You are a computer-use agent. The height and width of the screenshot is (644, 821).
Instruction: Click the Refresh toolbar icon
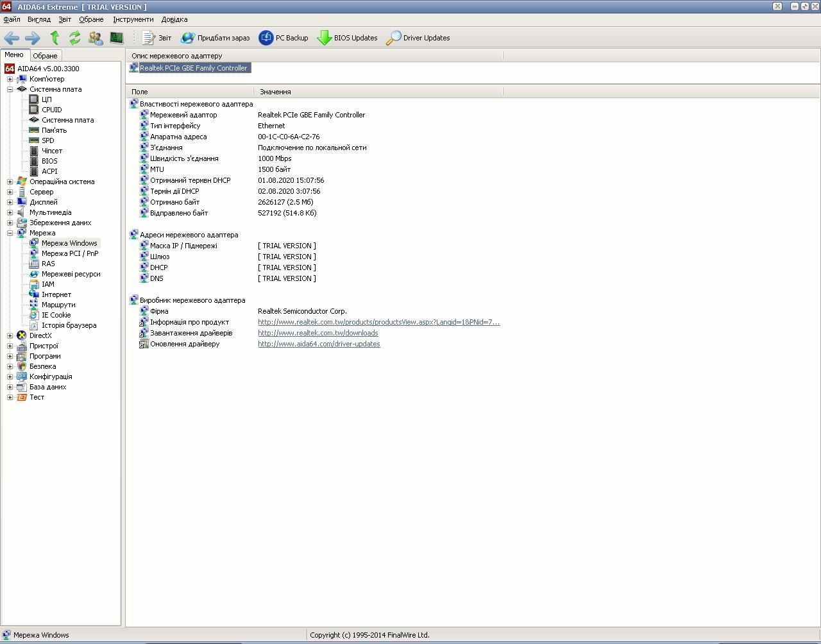tap(75, 38)
